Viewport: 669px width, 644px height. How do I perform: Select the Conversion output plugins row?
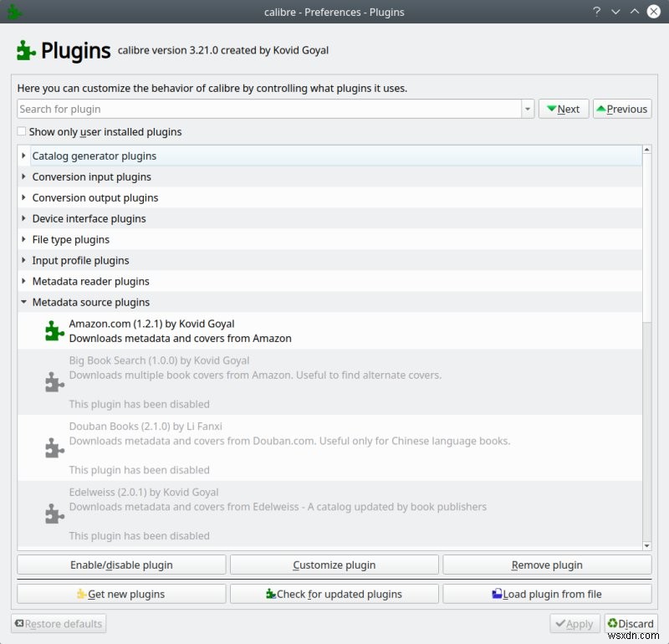click(95, 197)
